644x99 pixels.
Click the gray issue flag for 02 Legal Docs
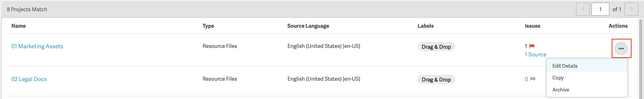pyautogui.click(x=533, y=79)
